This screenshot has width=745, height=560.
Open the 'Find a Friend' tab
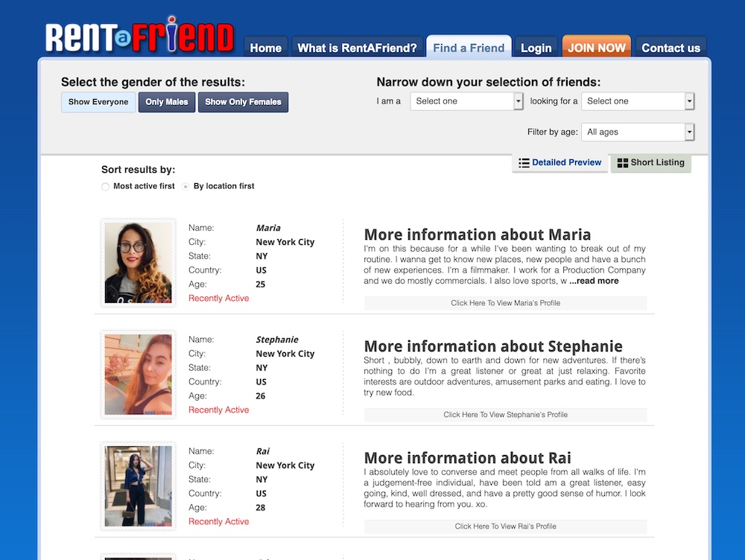tap(468, 47)
